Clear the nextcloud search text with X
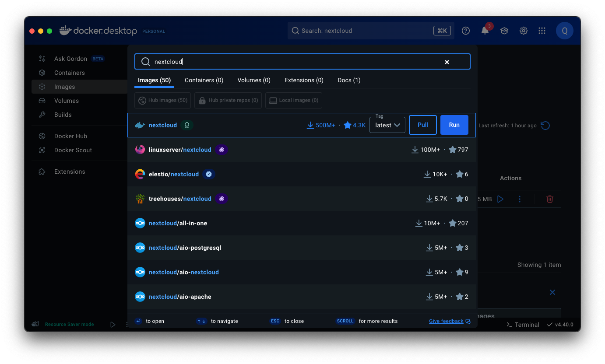605x364 pixels. [447, 62]
